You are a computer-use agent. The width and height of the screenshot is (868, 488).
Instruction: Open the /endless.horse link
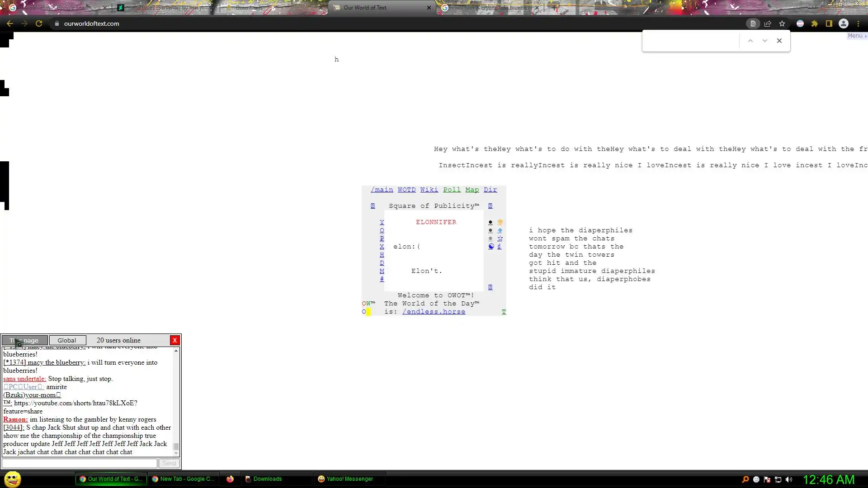[434, 312]
